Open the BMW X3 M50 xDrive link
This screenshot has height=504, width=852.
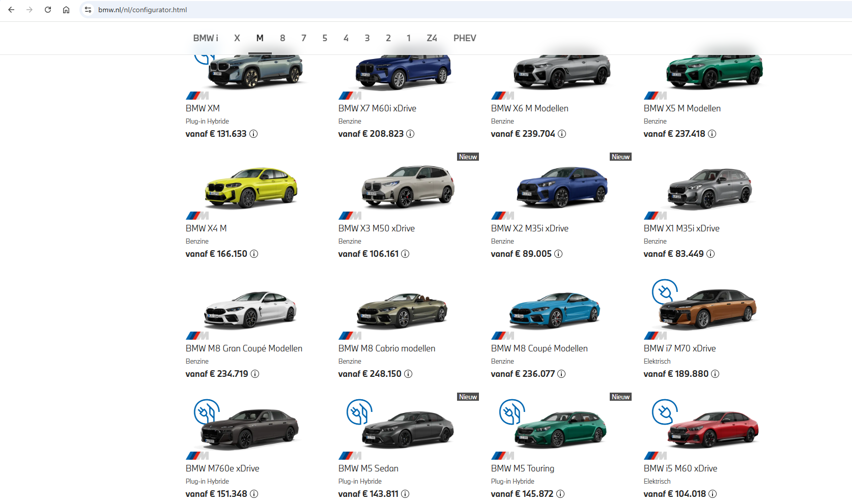tap(377, 228)
